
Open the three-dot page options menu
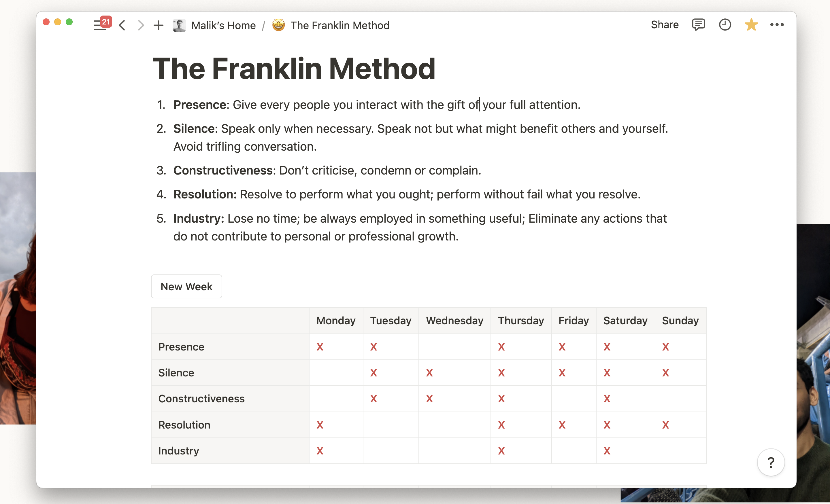(777, 25)
